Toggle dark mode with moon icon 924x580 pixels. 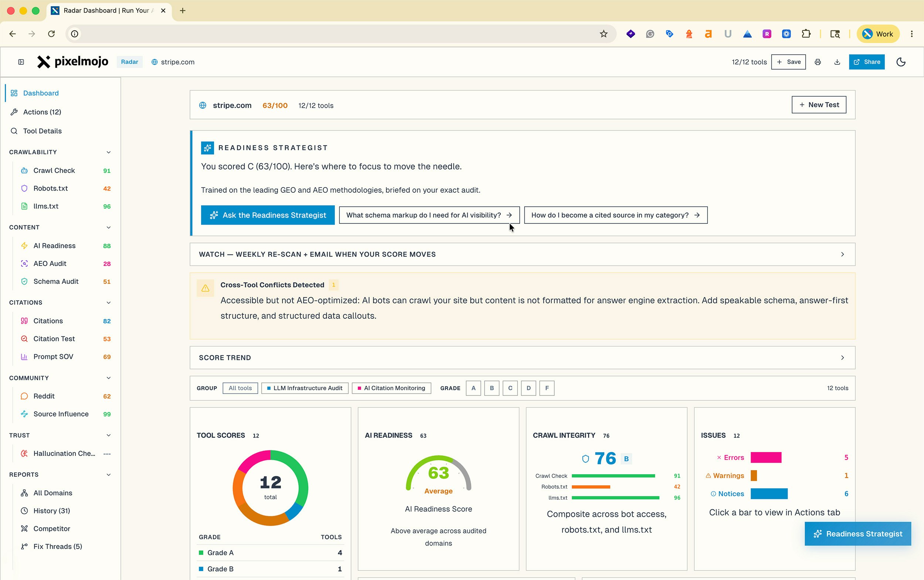click(901, 62)
